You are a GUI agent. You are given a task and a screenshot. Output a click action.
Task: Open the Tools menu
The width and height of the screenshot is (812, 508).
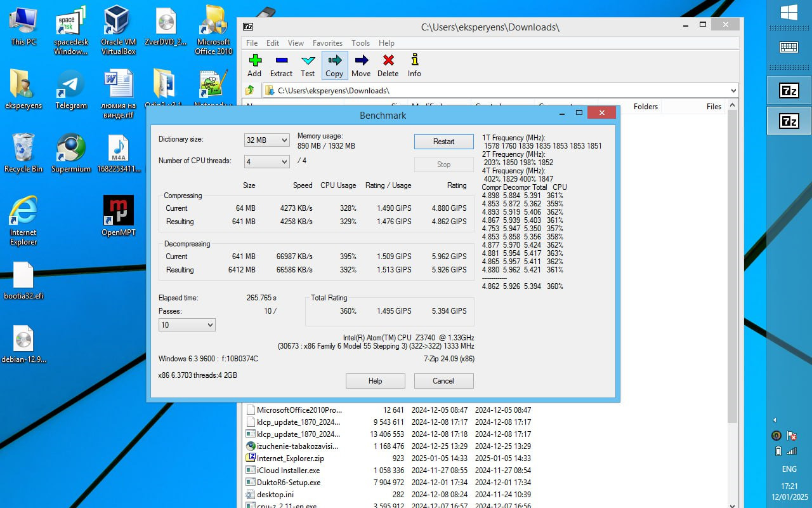pyautogui.click(x=360, y=43)
